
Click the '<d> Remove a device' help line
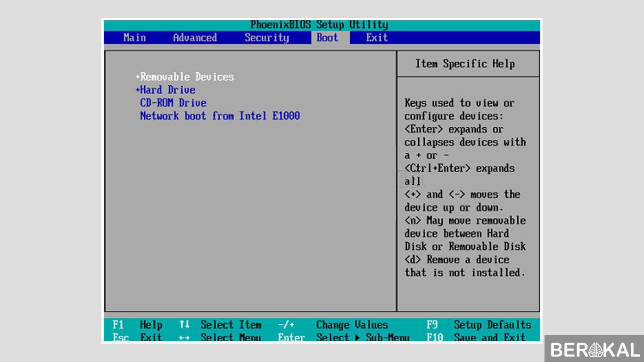[457, 260]
